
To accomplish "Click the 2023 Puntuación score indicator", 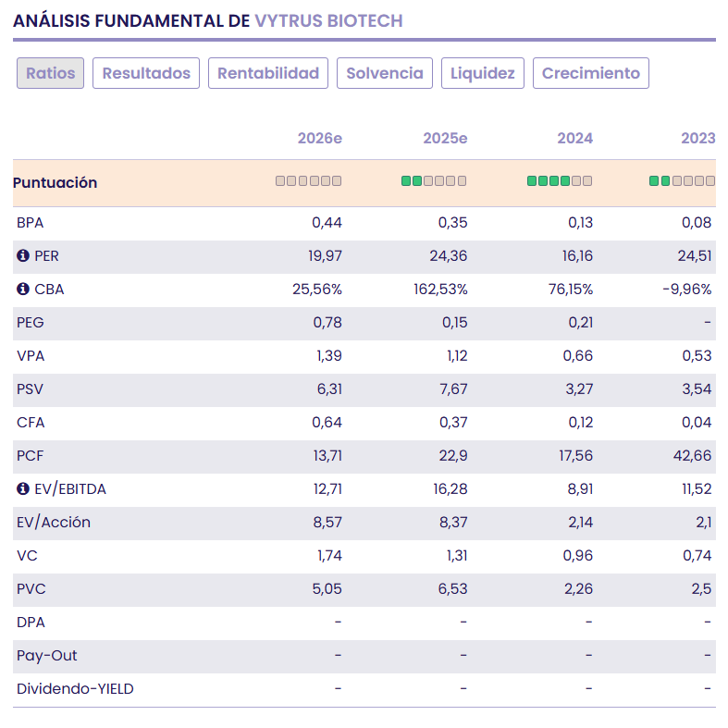I will point(683,181).
